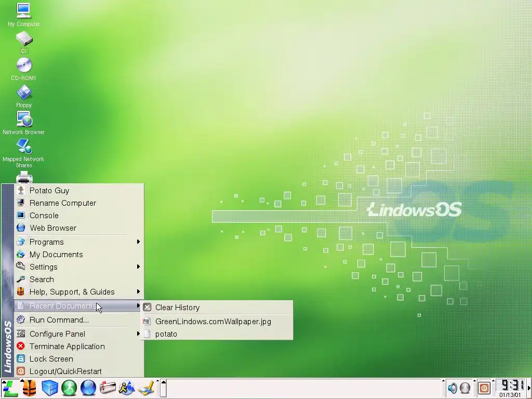Open the blue file cabinet panel icon

(x=49, y=388)
